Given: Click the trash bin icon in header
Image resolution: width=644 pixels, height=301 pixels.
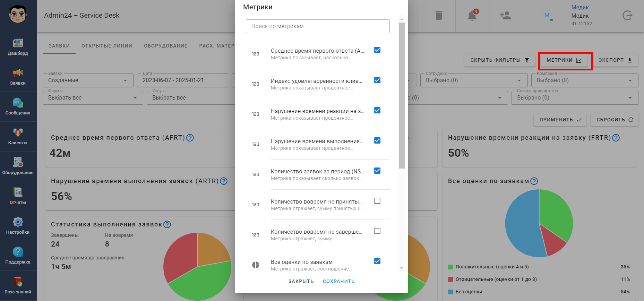Looking at the screenshot, I should click(439, 16).
